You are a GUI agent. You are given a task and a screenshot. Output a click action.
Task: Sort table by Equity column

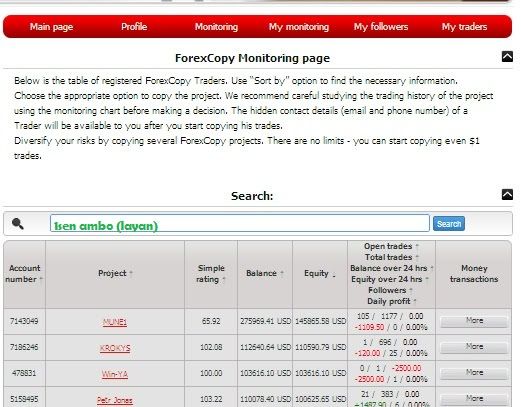click(320, 273)
